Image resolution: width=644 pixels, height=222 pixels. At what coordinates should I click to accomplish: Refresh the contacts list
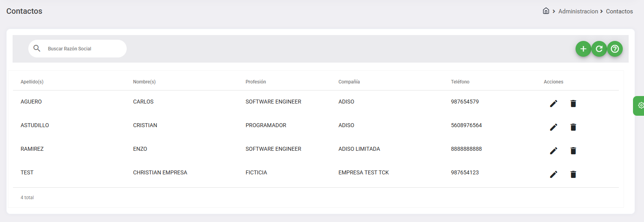[x=599, y=49]
